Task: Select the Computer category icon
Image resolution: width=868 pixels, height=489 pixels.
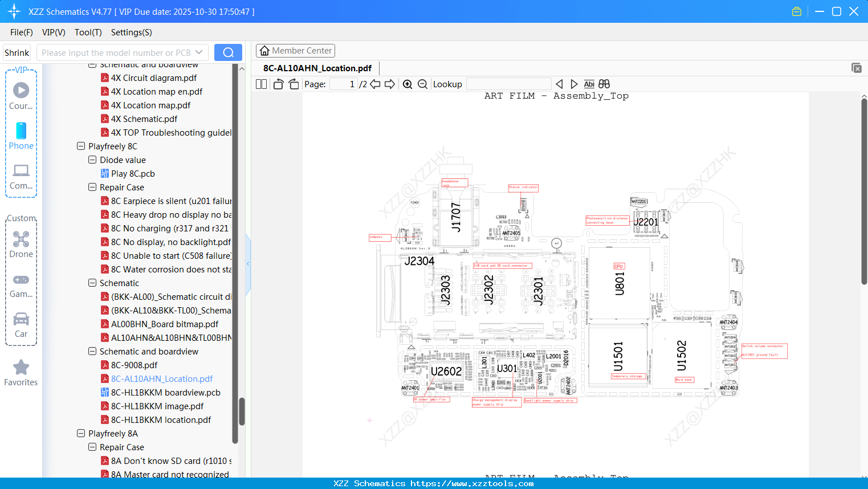Action: click(21, 176)
